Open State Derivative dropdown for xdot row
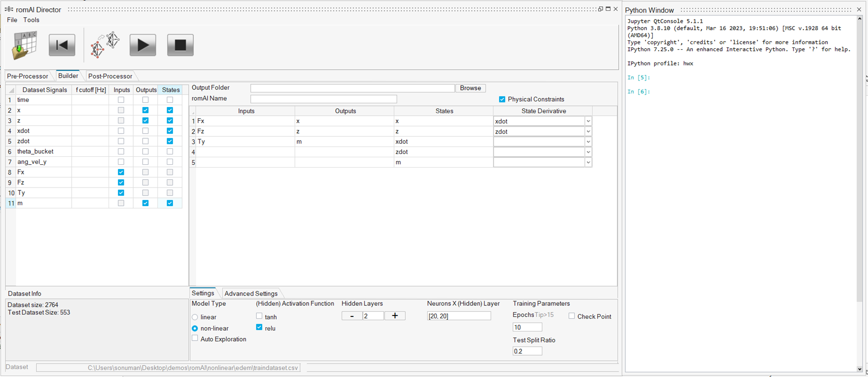Image resolution: width=868 pixels, height=377 pixels. click(x=588, y=142)
